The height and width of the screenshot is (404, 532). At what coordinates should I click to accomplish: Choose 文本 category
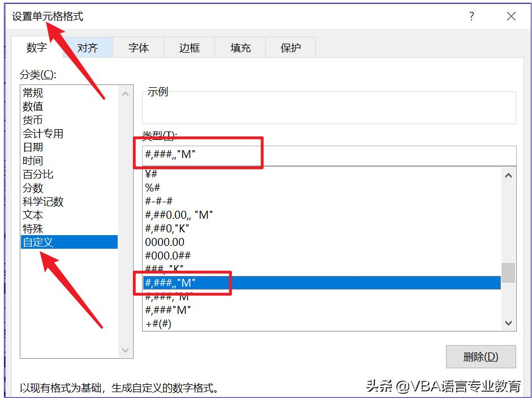32,215
